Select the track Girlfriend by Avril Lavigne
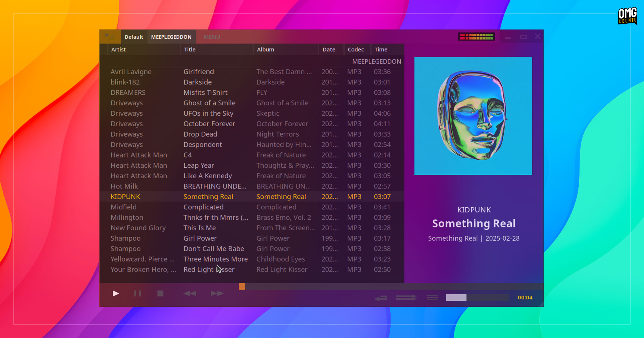This screenshot has height=338, width=644. pos(199,72)
